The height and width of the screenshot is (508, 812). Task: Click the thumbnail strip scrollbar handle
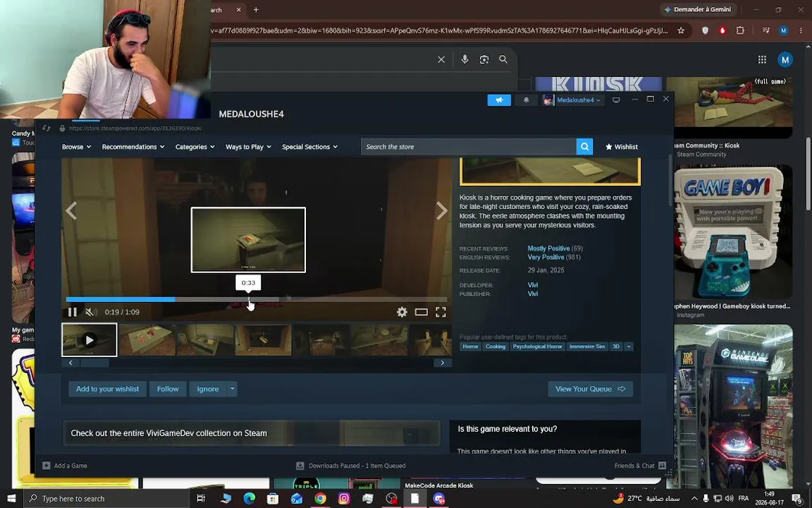[x=94, y=363]
